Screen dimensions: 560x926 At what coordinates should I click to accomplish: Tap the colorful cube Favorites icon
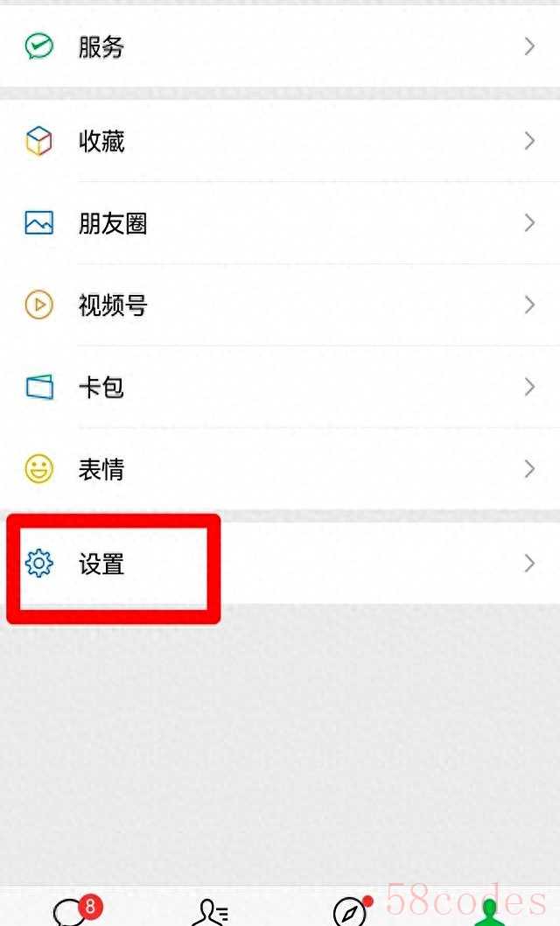39,141
